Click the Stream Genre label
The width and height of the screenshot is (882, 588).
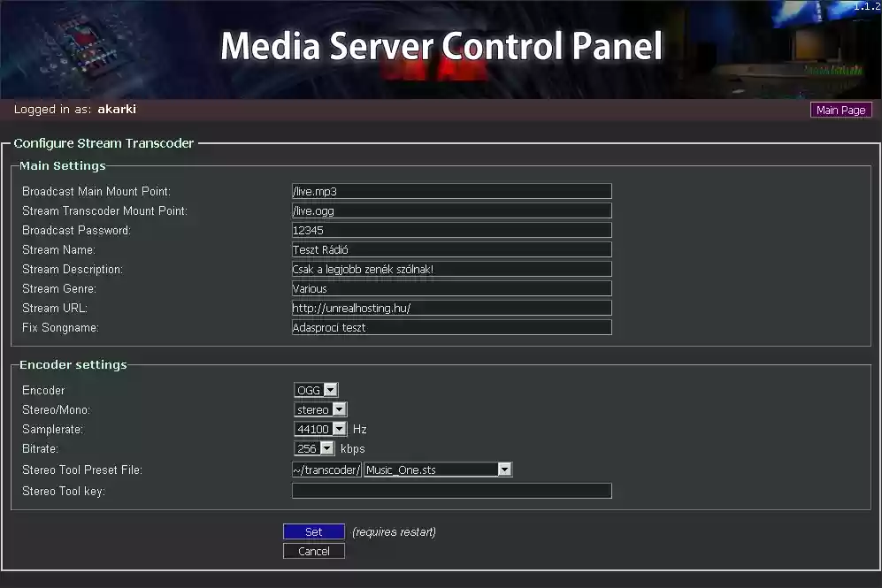point(59,289)
